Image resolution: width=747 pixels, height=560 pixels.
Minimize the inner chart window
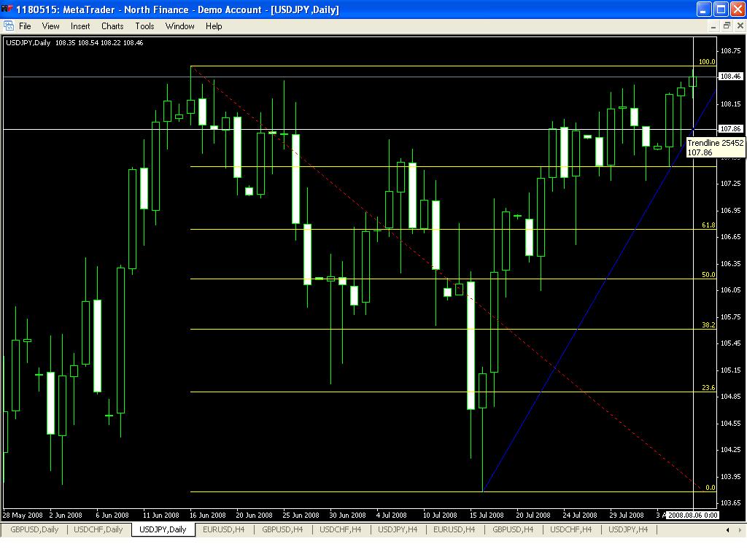[713, 26]
